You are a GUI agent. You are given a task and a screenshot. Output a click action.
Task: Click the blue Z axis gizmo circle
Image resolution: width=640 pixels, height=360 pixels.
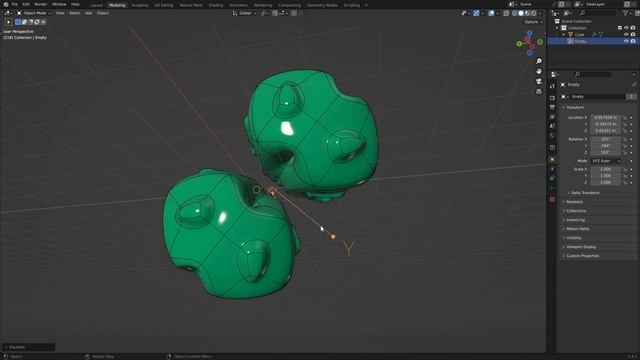(x=529, y=33)
